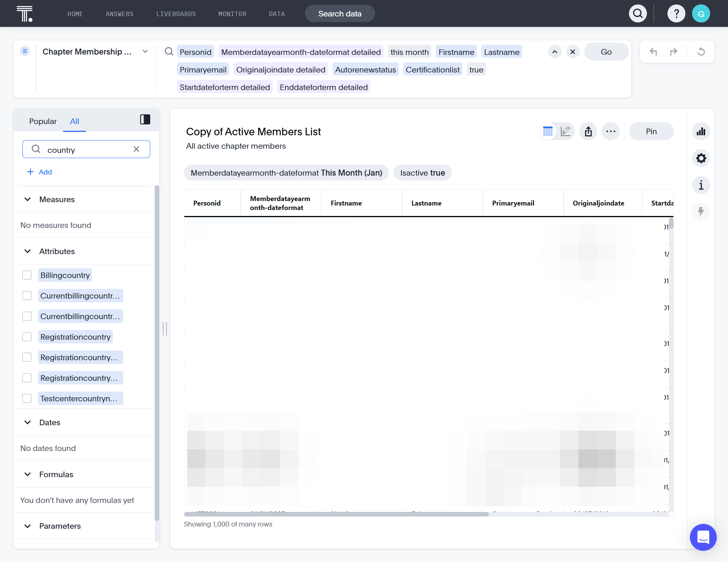Pin the answer to a liveboard
This screenshot has height=562, width=728.
click(651, 131)
